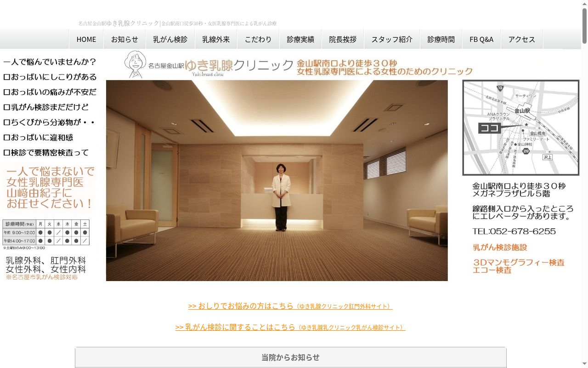Open the 金山駅 access map image
Screen dimensions: 588x368
pos(521,128)
